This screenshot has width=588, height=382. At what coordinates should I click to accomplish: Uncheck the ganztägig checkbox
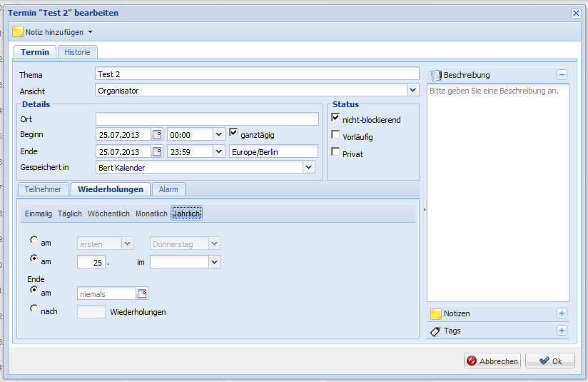point(233,133)
